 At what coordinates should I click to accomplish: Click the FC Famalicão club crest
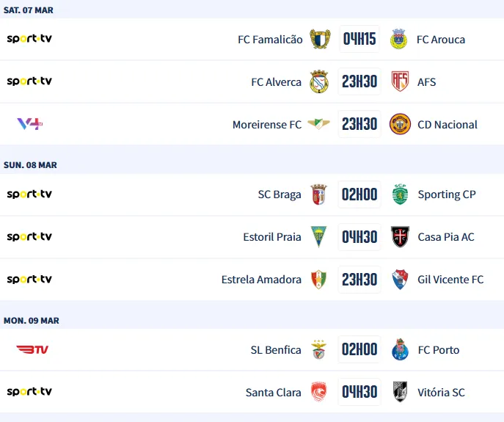[319, 39]
